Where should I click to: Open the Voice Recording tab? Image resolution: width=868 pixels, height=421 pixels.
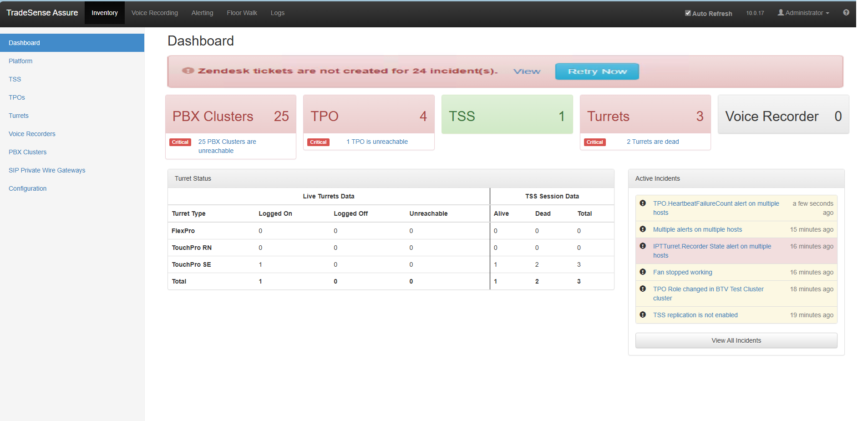[155, 13]
